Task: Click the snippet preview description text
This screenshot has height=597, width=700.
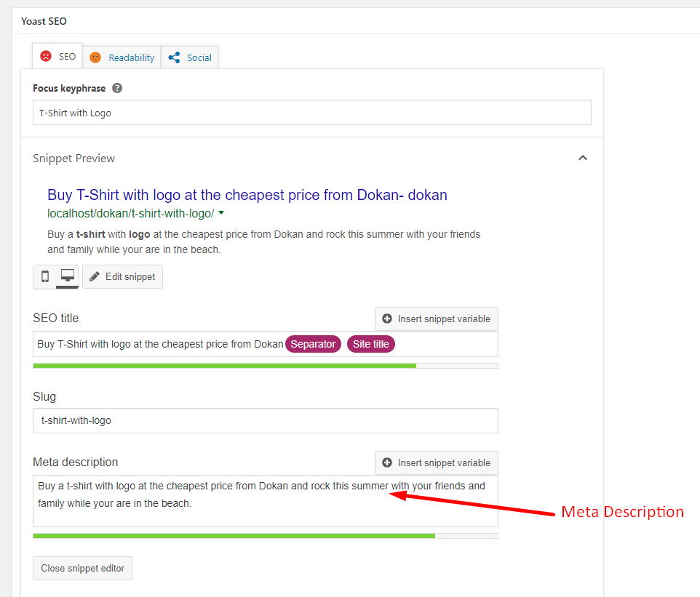Action: (263, 242)
